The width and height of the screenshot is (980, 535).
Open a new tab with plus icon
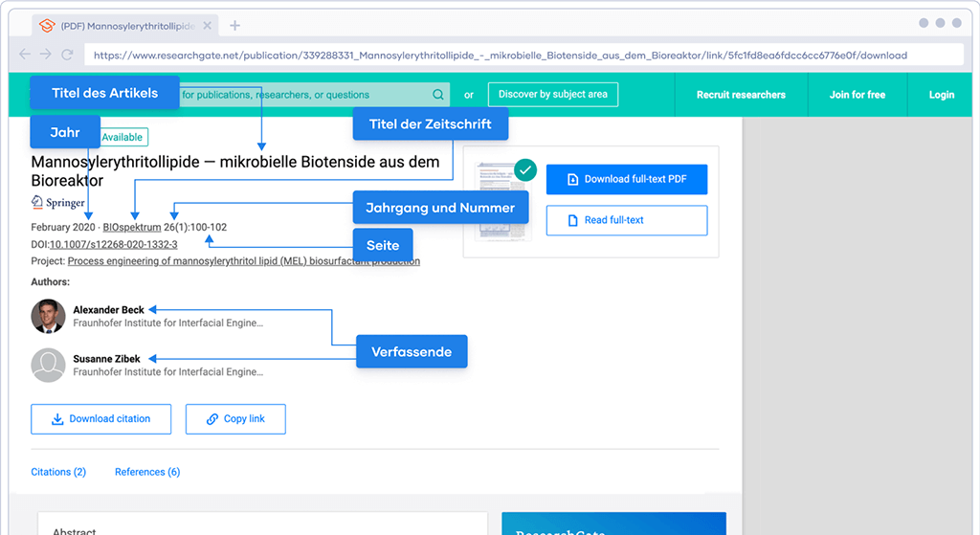pos(235,26)
